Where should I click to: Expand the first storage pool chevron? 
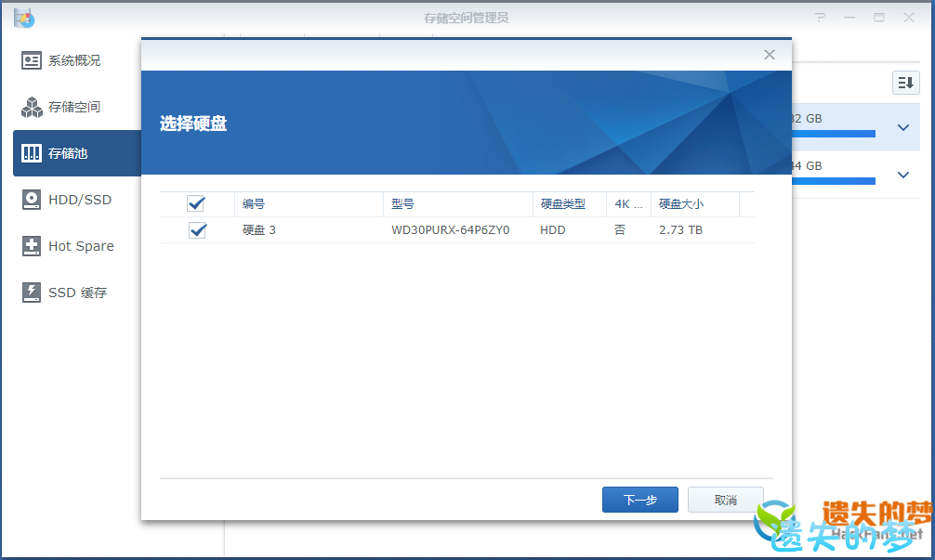click(903, 127)
